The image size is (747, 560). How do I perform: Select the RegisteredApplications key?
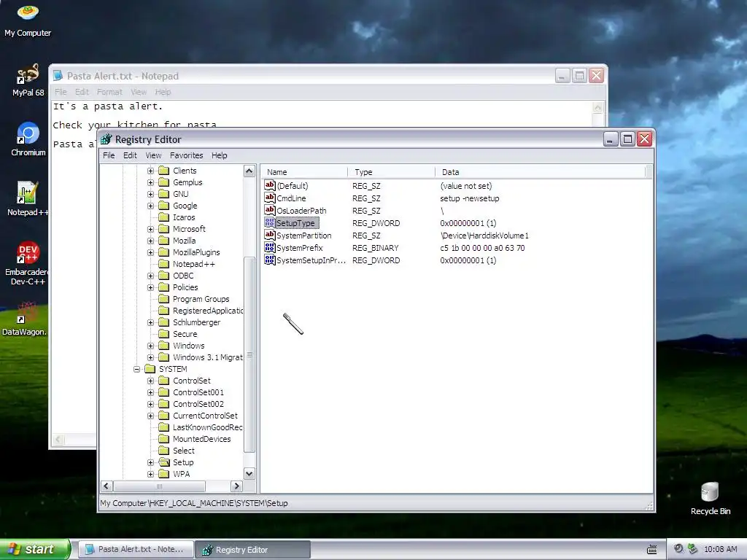click(x=207, y=311)
